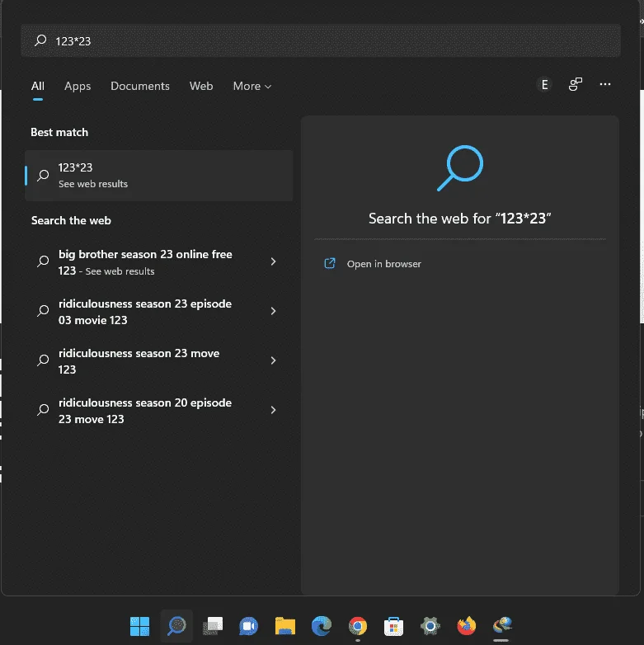Select the All tab
644x645 pixels.
tap(38, 86)
